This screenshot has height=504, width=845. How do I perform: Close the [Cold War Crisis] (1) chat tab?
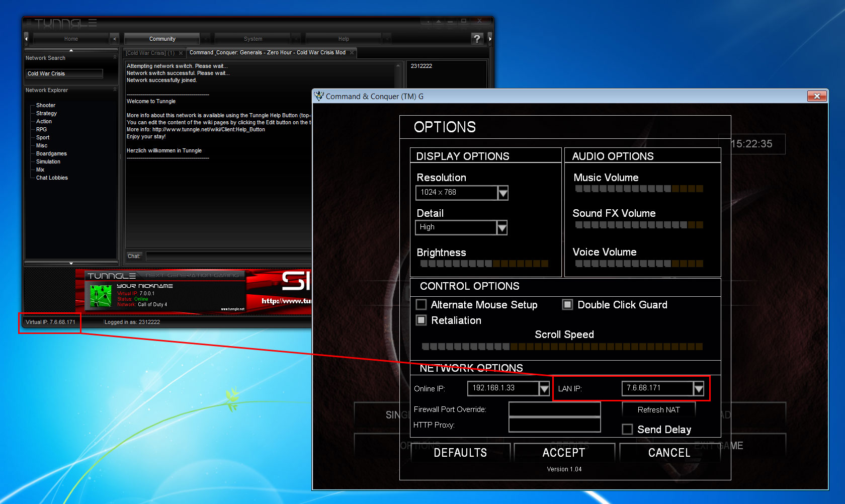click(181, 53)
